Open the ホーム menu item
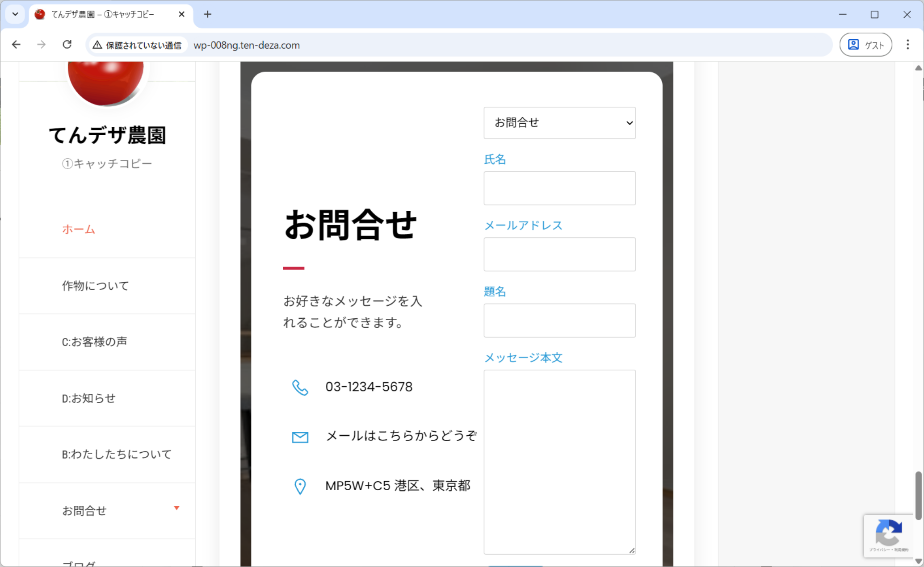Image resolution: width=924 pixels, height=567 pixels. click(x=79, y=229)
